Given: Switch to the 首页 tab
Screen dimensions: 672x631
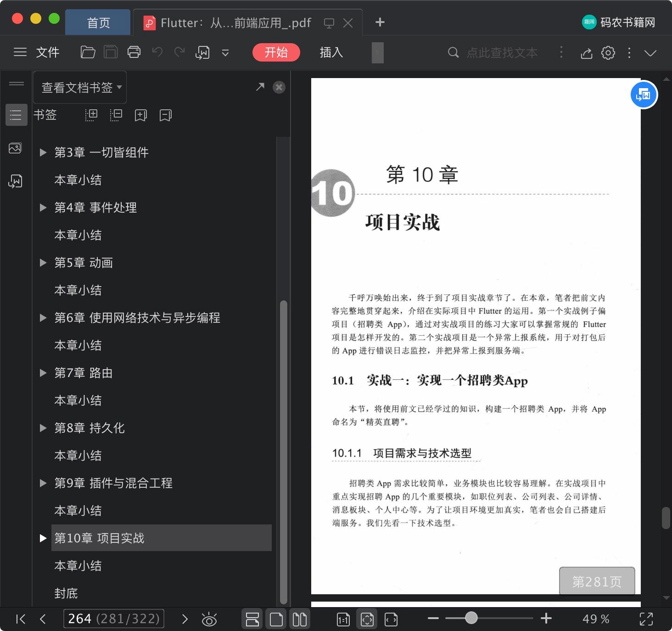Looking at the screenshot, I should click(x=98, y=23).
